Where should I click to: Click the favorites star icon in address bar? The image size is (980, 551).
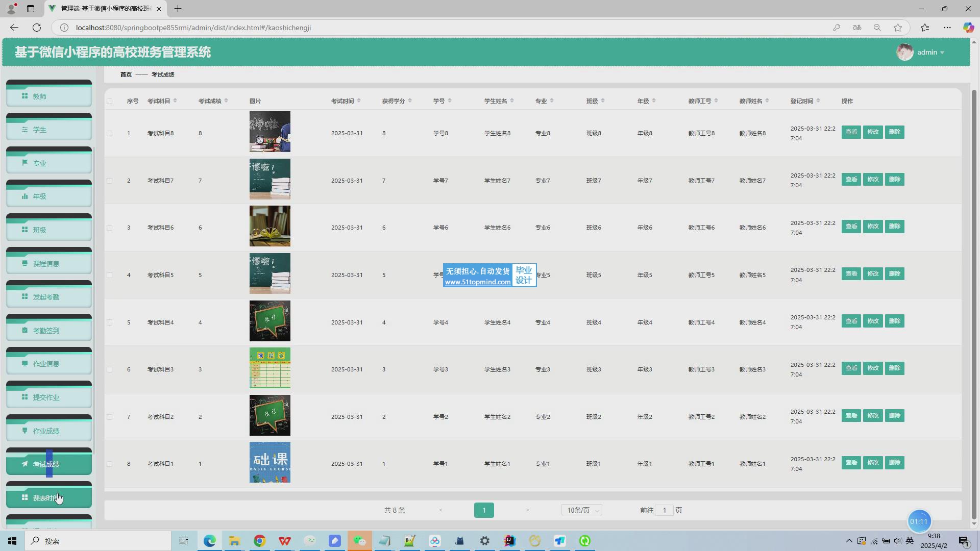pos(898,28)
